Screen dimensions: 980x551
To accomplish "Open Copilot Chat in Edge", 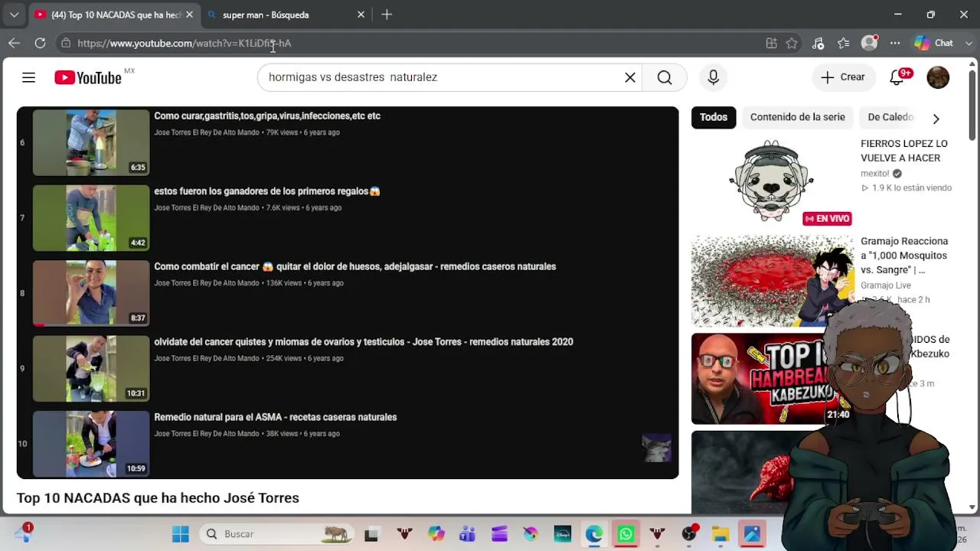I will (x=934, y=43).
